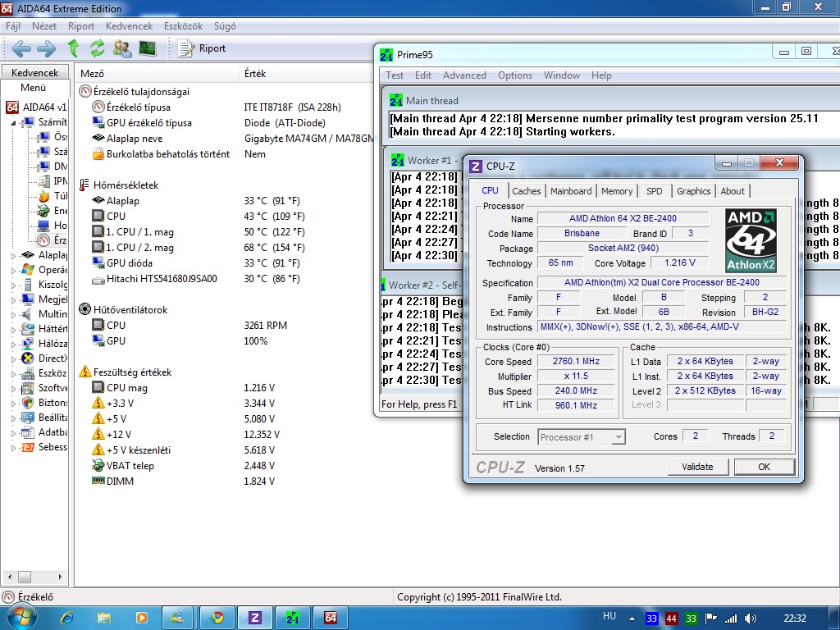Expand the Háttértár tree node
The height and width of the screenshot is (630, 840).
pyautogui.click(x=13, y=330)
